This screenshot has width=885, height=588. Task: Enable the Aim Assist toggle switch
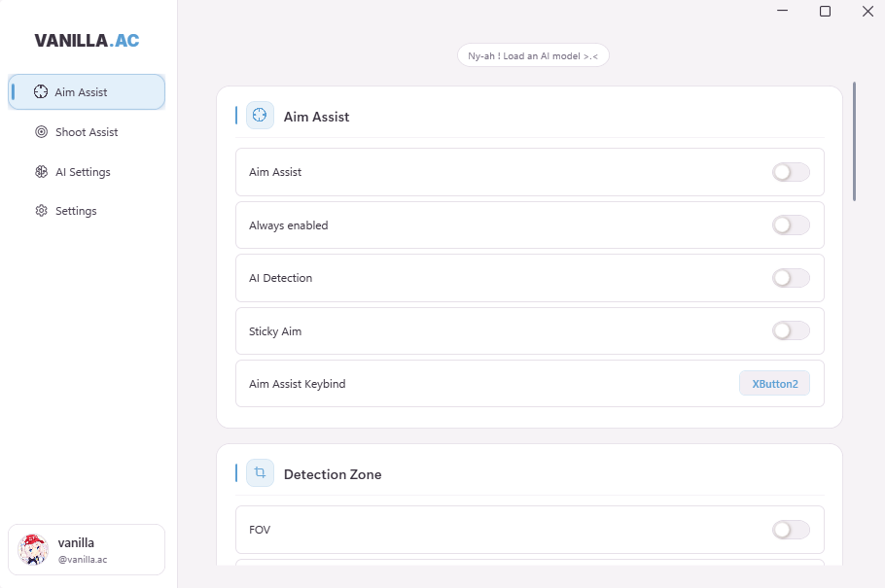coord(791,172)
